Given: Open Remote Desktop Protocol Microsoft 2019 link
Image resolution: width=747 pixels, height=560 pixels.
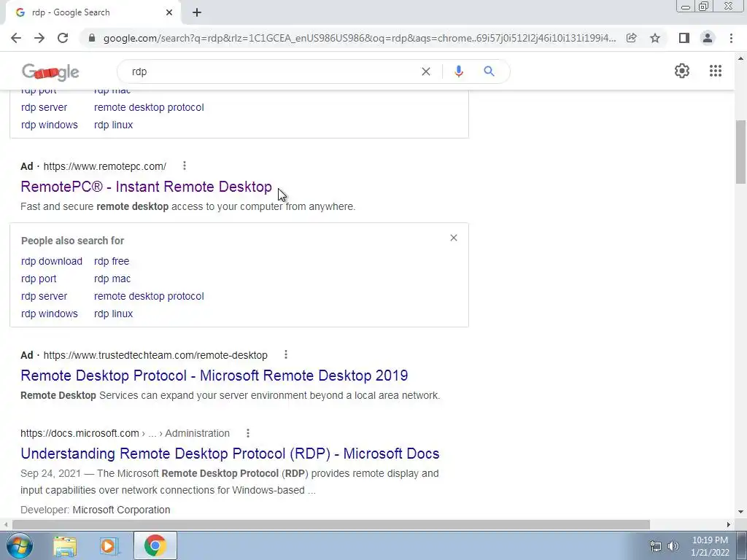Looking at the screenshot, I should click(214, 376).
